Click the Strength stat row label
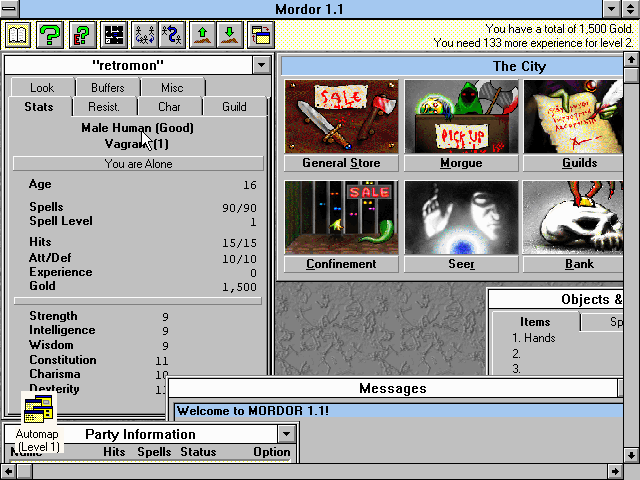Screen dimensions: 640x480 [53, 316]
